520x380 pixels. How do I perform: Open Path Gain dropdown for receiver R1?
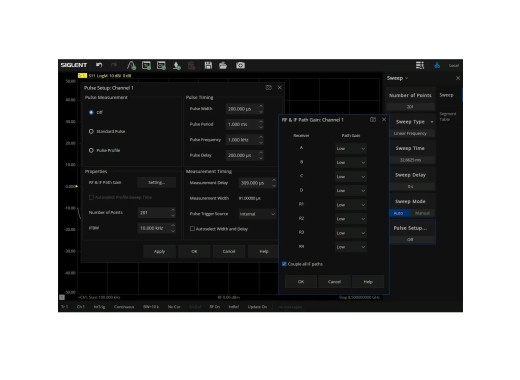click(351, 205)
